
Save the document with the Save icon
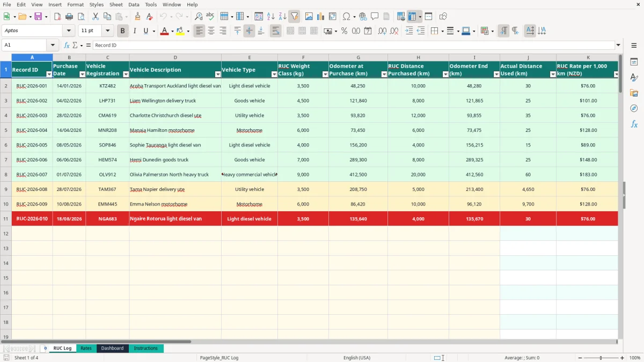[38, 17]
